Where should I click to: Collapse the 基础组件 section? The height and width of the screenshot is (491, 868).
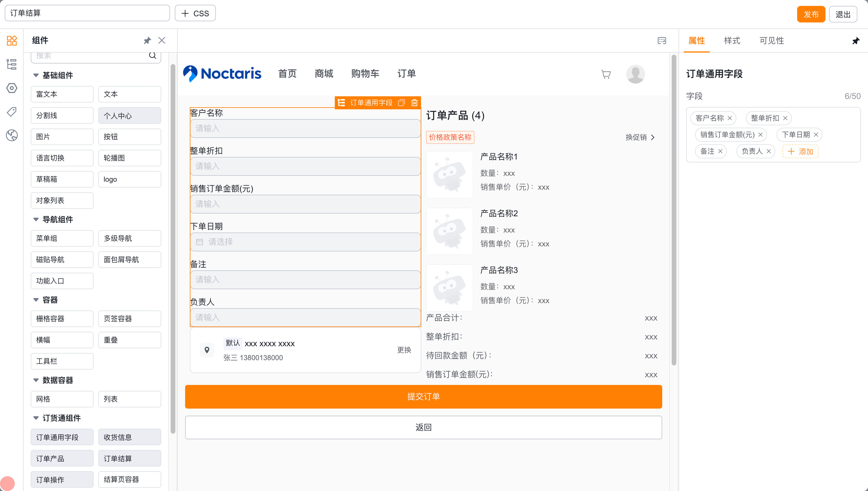[x=36, y=75]
